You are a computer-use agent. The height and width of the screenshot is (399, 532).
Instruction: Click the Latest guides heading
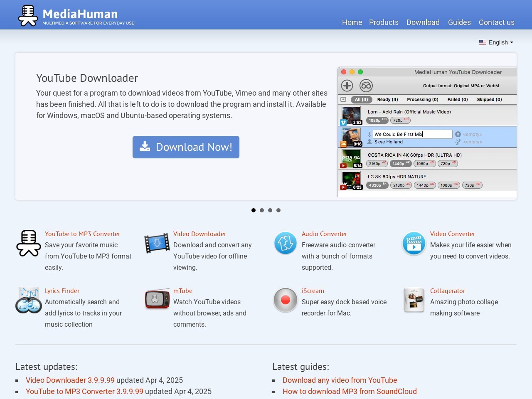point(300,367)
